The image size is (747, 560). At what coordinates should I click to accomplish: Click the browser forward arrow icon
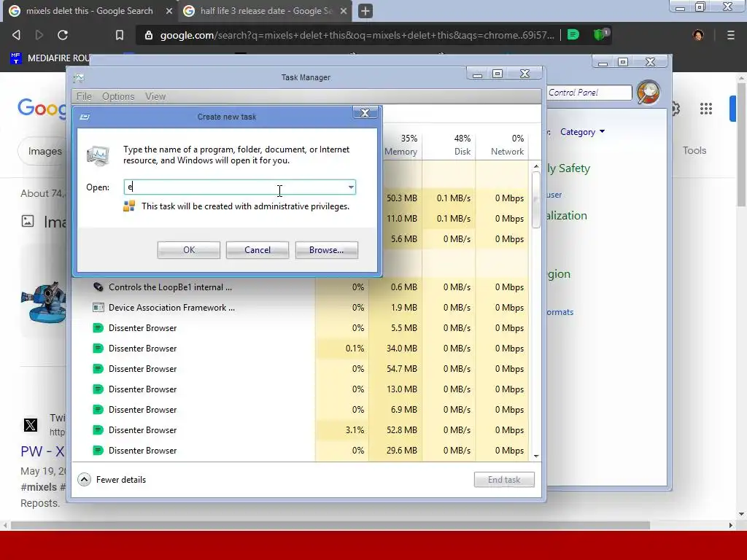(39, 35)
